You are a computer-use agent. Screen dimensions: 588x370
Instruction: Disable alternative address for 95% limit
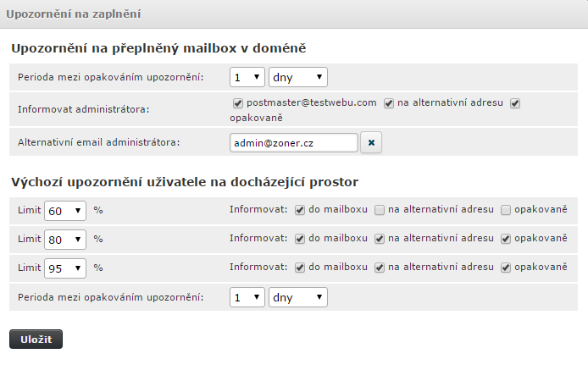coord(380,268)
